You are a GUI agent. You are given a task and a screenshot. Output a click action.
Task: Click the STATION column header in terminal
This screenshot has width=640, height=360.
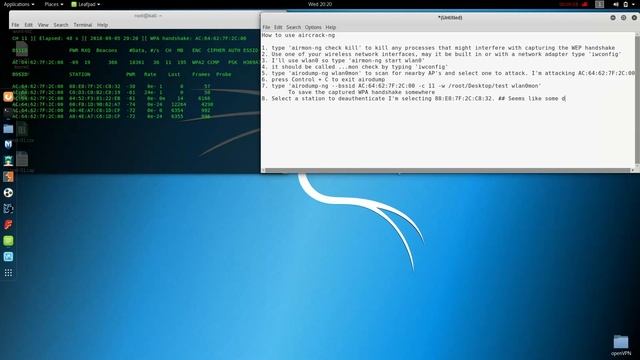click(80, 75)
